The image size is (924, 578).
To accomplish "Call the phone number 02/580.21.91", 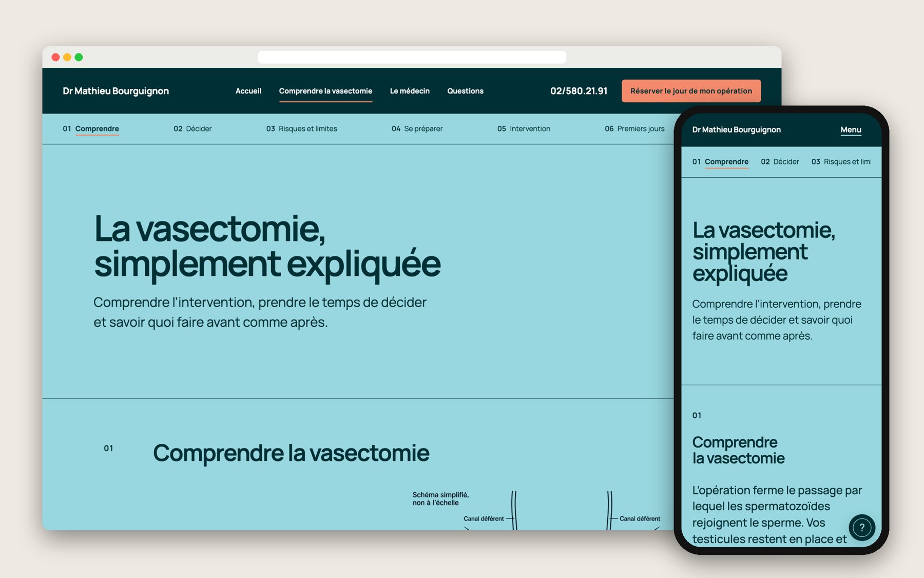I will point(579,91).
